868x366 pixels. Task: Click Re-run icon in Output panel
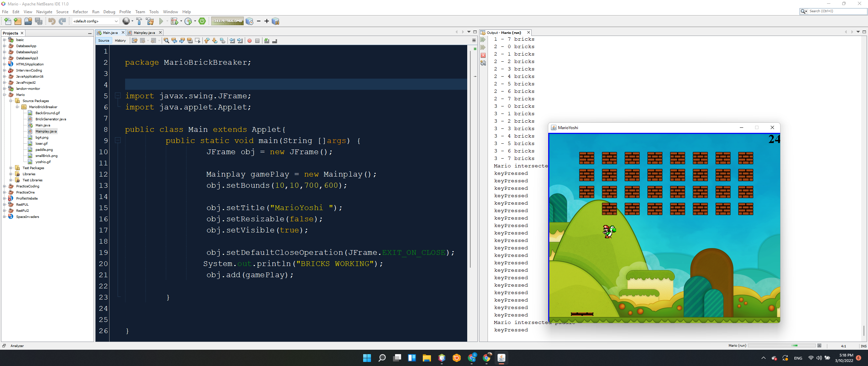pos(483,40)
